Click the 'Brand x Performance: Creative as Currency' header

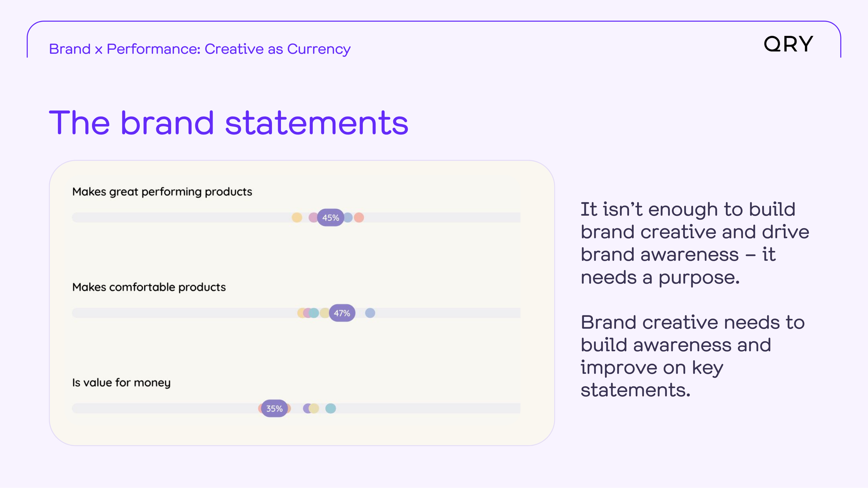[200, 49]
